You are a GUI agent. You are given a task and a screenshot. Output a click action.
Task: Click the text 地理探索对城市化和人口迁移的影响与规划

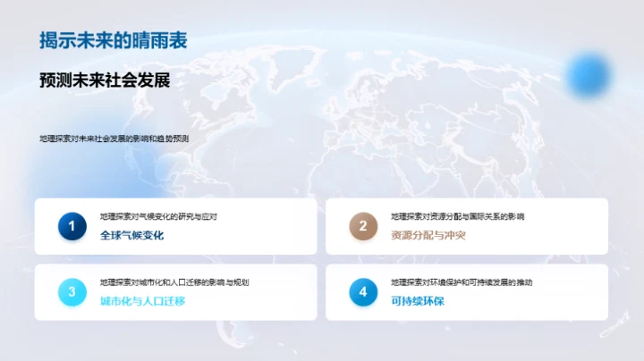coord(174,282)
